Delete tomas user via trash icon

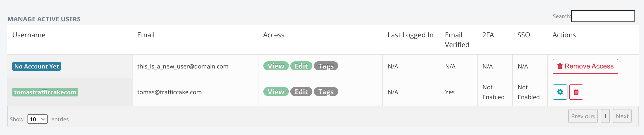click(576, 92)
